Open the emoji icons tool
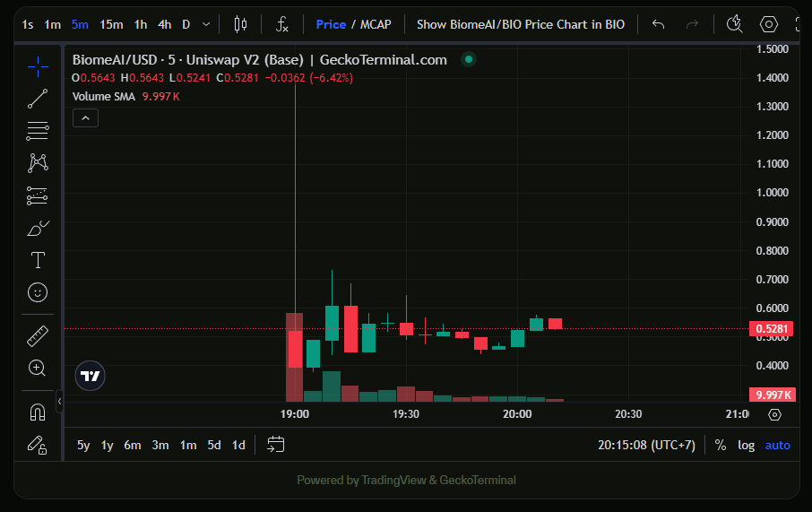812x512 pixels. pyautogui.click(x=38, y=293)
